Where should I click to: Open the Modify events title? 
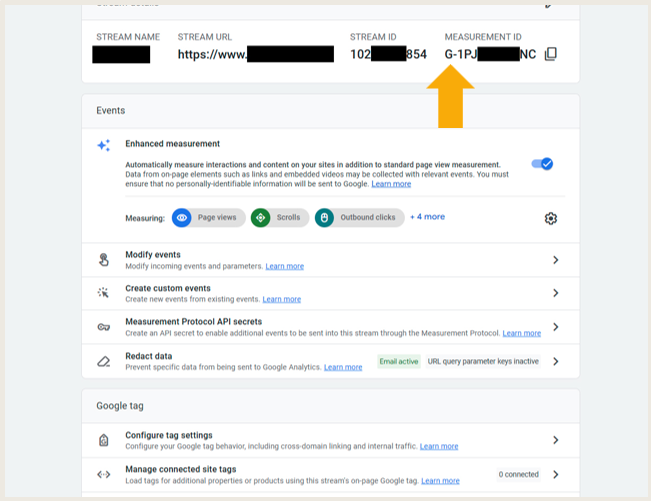tap(153, 255)
